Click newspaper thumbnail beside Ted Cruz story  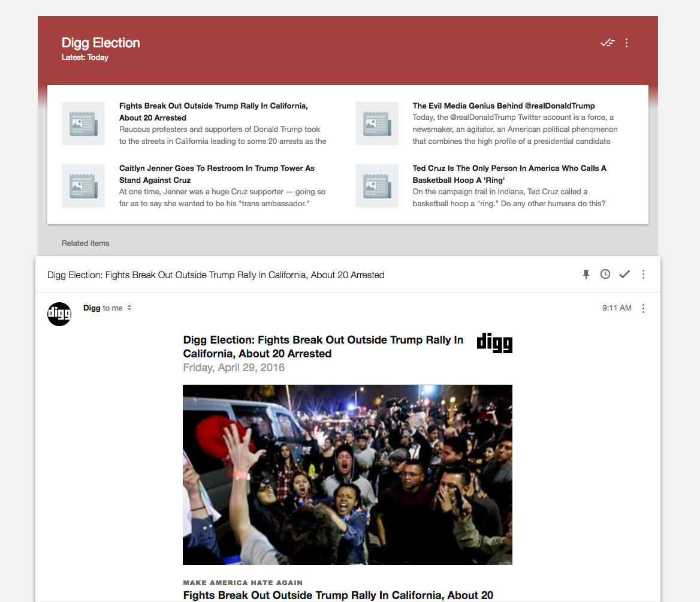[x=376, y=186]
